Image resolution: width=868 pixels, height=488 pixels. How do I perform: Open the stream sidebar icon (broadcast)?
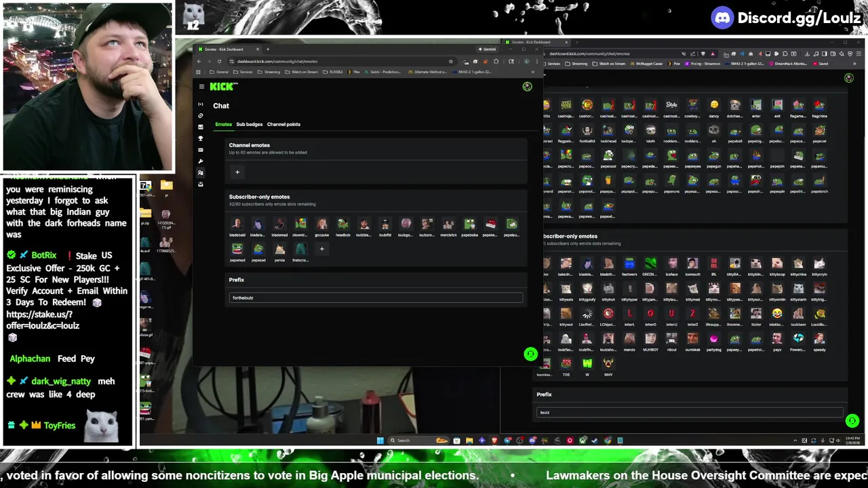(201, 104)
